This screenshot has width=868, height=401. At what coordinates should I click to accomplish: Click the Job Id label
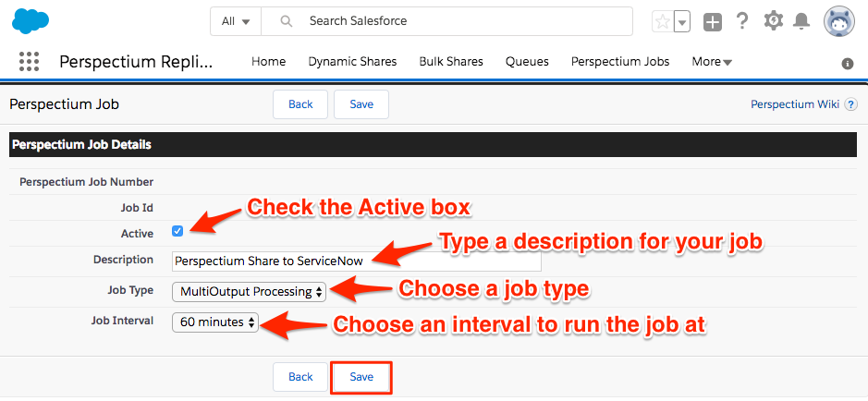137,208
